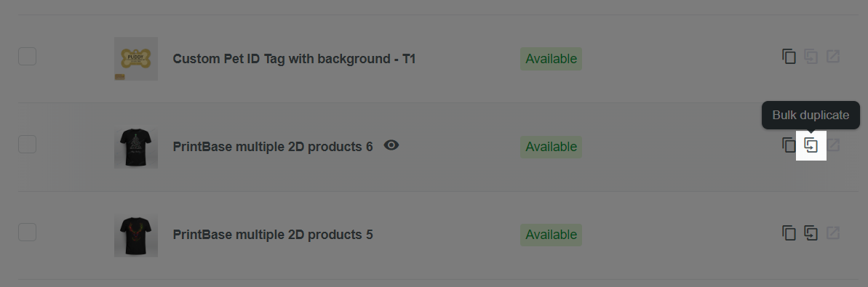Image resolution: width=868 pixels, height=287 pixels.
Task: Check the PrintBase 2D products 5 row
Action: [27, 233]
